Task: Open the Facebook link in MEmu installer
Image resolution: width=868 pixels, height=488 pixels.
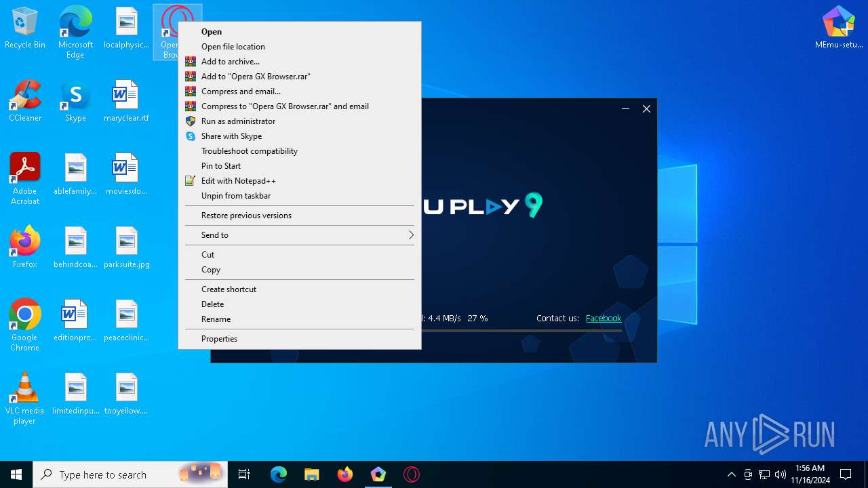Action: (x=604, y=319)
